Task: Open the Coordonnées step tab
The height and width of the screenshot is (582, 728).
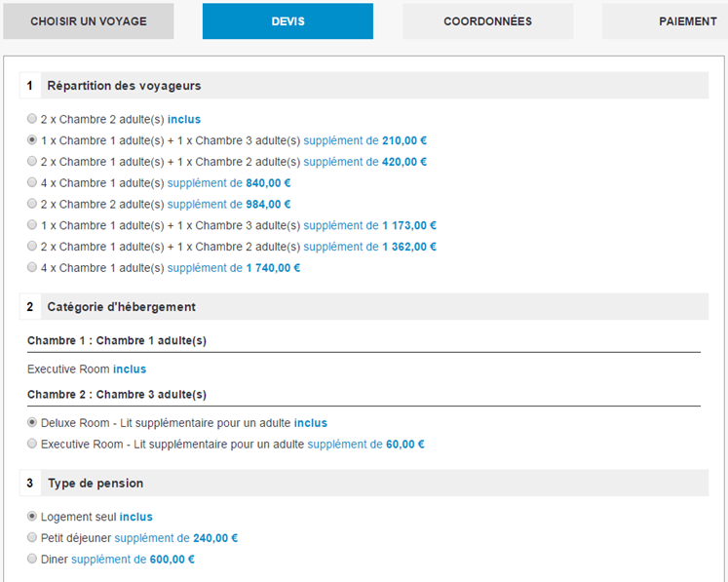Action: (x=487, y=21)
